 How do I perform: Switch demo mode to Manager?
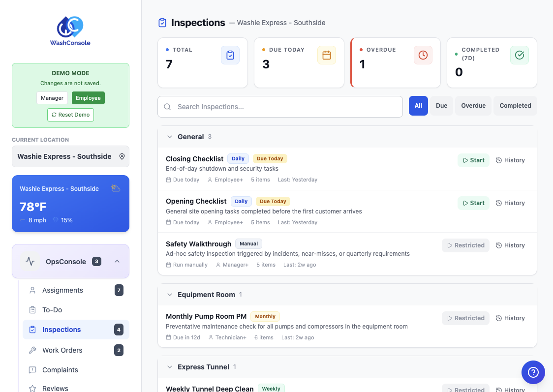pyautogui.click(x=52, y=98)
